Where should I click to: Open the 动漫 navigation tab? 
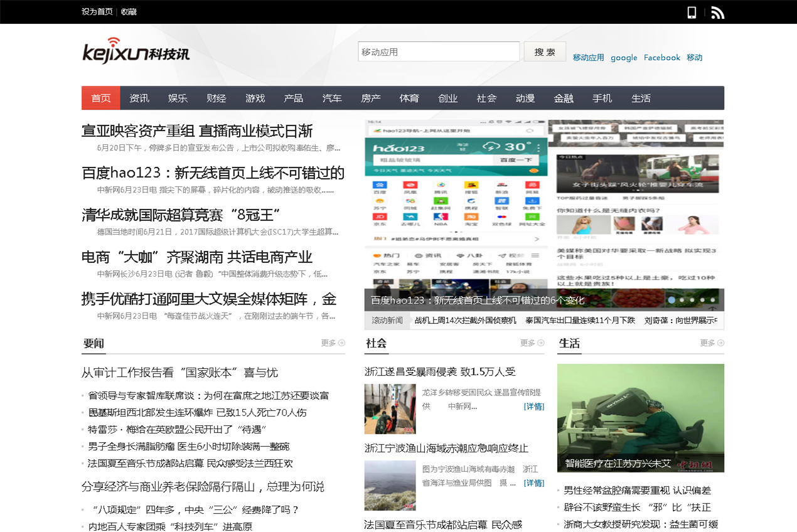(525, 98)
